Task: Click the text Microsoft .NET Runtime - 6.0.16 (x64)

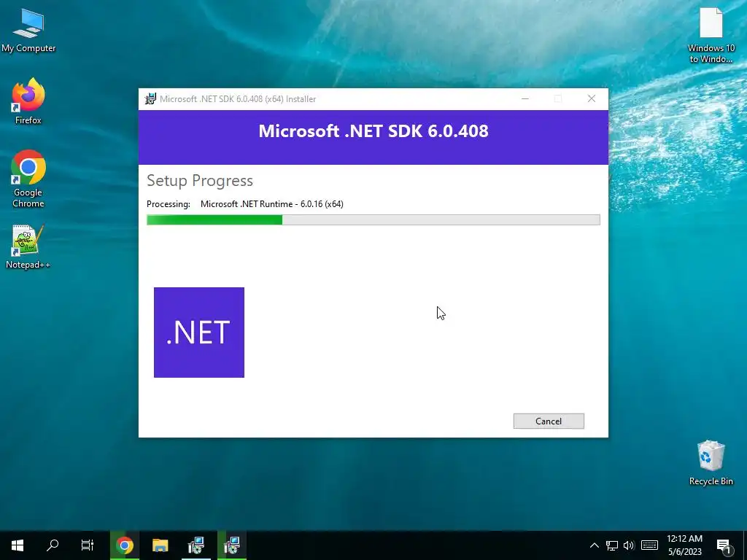Action: pyautogui.click(x=272, y=204)
